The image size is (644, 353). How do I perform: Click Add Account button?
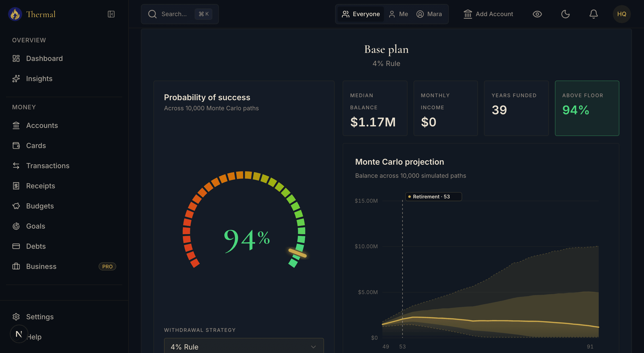[x=488, y=14]
